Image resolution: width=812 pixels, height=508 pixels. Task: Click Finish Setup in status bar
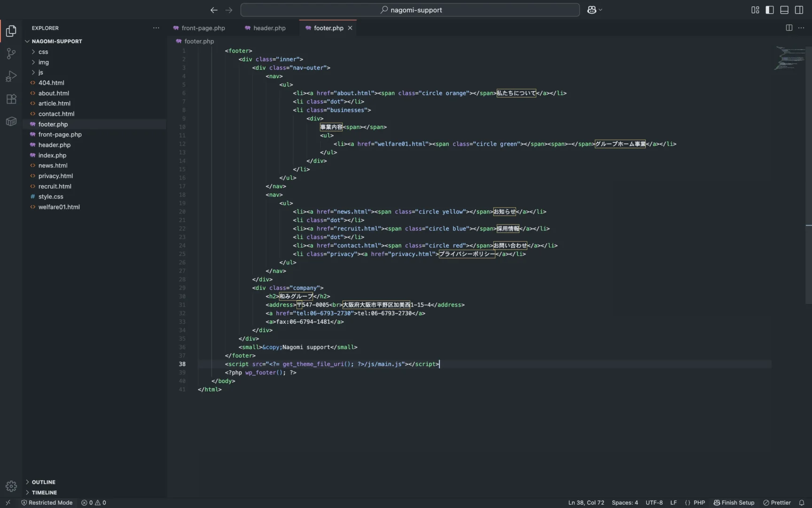734,502
